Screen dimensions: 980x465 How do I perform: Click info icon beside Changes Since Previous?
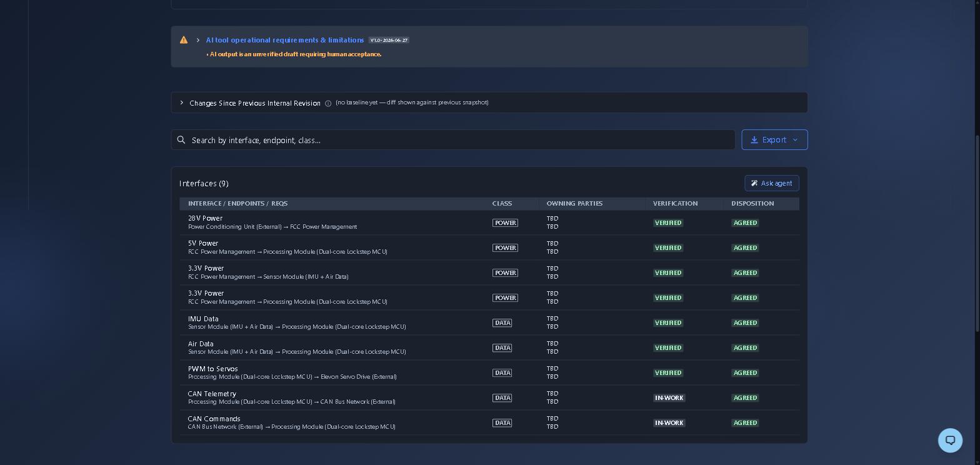[x=328, y=103]
